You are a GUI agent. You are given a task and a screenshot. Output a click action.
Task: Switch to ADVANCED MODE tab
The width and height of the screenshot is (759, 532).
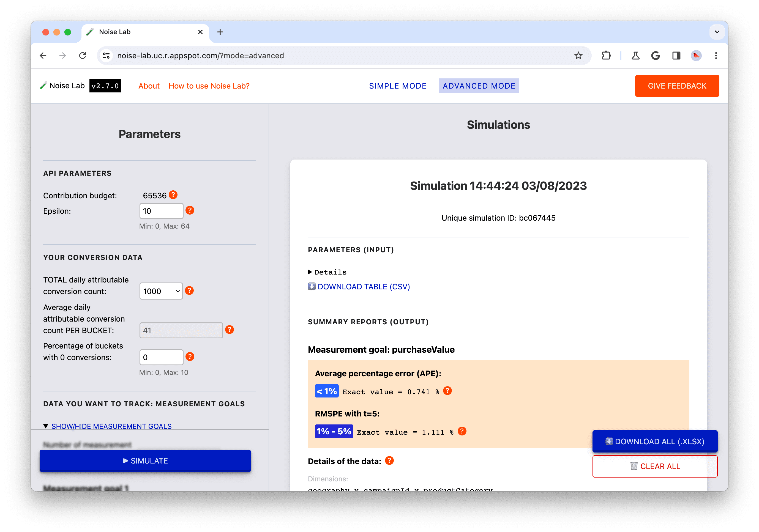[479, 85]
